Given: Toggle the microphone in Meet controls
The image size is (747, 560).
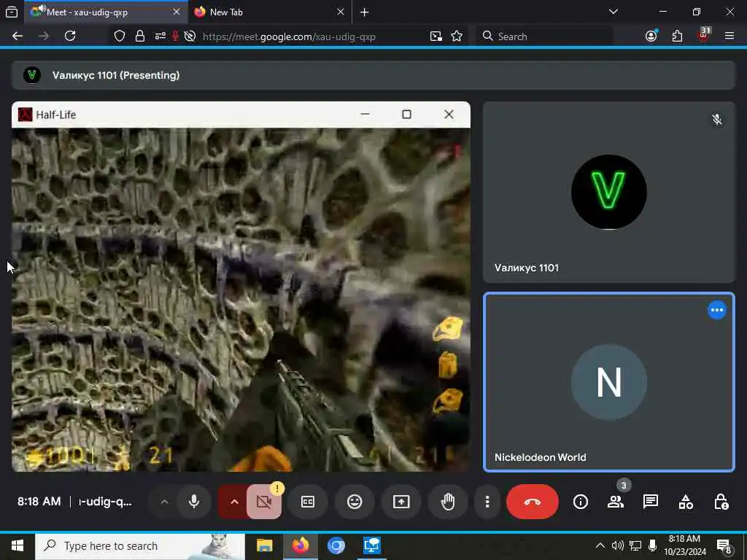Looking at the screenshot, I should click(194, 502).
